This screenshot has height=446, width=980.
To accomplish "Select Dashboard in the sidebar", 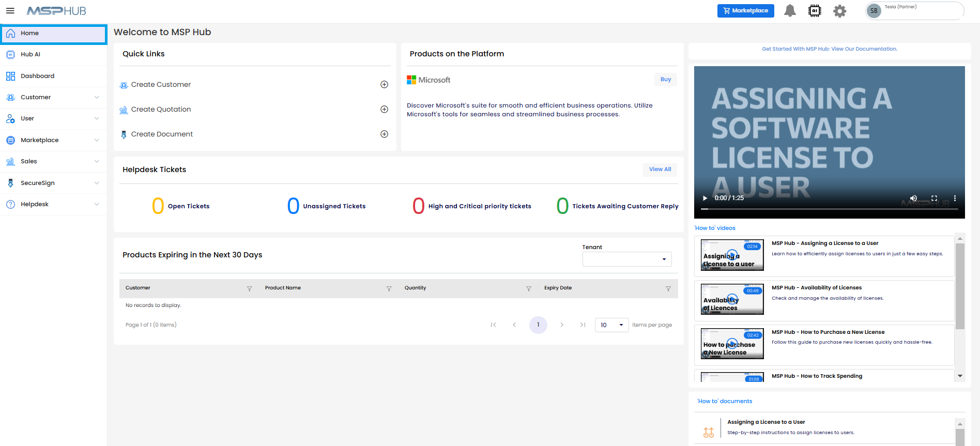I will pos(37,76).
